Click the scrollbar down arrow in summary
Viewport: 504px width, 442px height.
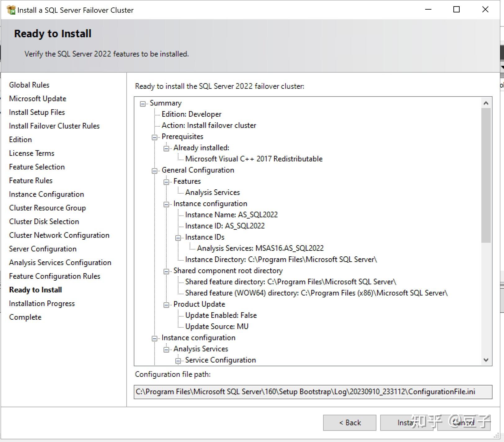point(486,360)
